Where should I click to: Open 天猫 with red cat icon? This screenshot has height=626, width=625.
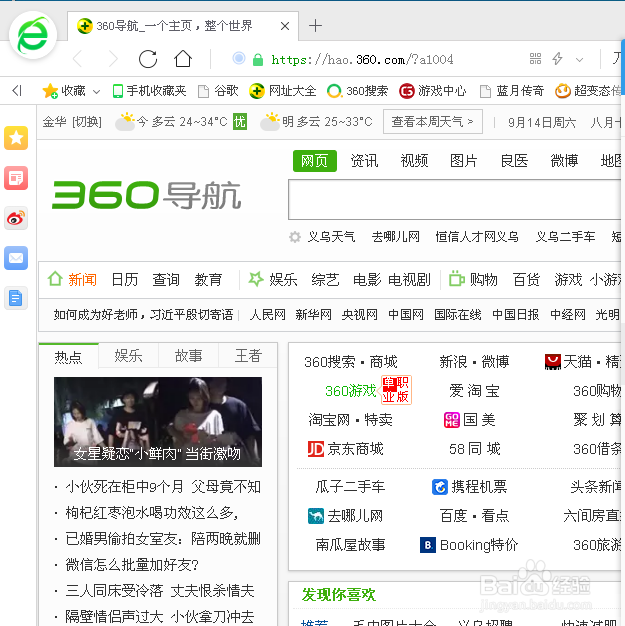pos(568,362)
